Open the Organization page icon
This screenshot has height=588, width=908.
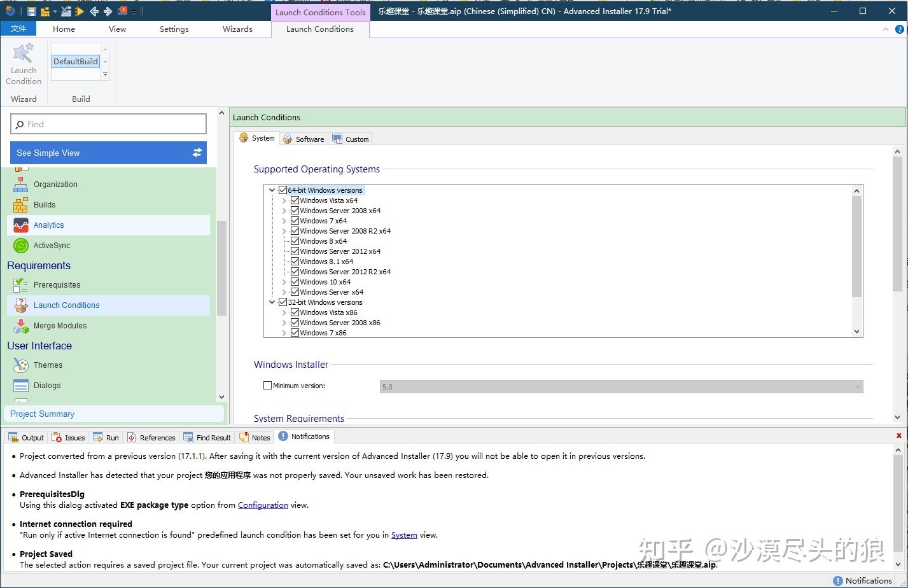tap(21, 185)
